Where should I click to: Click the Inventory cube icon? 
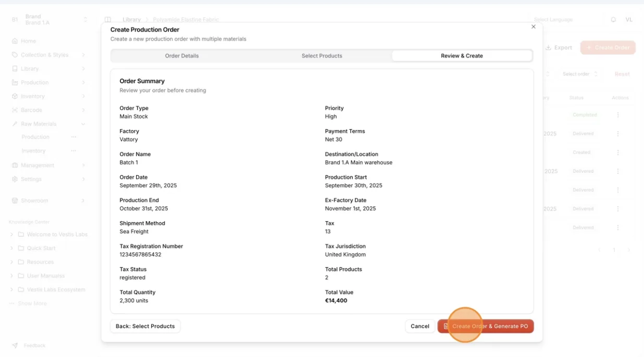click(x=15, y=96)
